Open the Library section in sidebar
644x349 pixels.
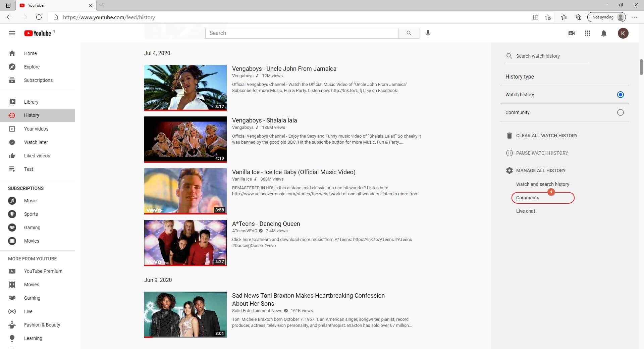[31, 102]
